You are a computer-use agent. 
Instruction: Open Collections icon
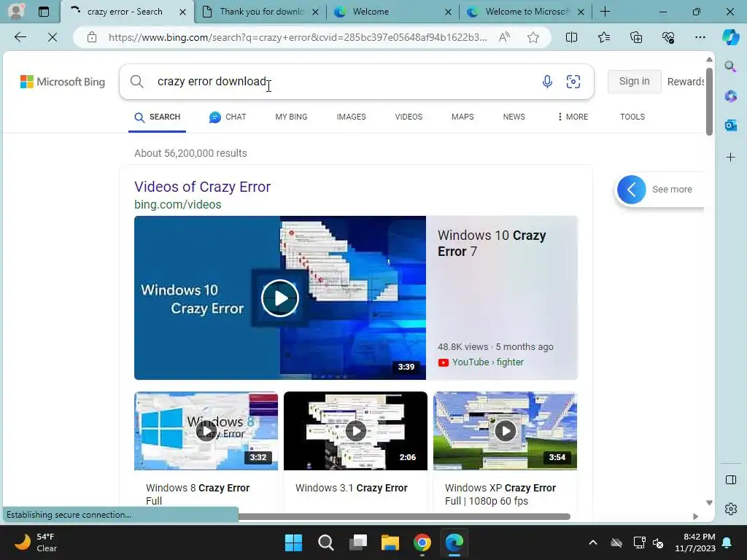tap(636, 37)
